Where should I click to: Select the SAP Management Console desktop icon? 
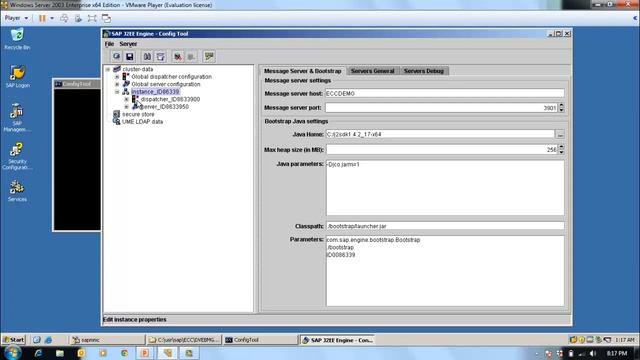[x=17, y=118]
